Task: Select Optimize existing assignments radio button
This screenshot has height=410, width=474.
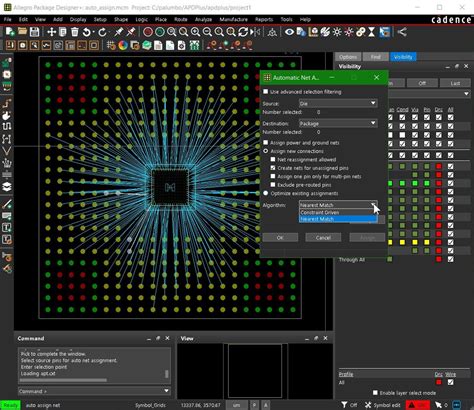Action: pyautogui.click(x=266, y=193)
